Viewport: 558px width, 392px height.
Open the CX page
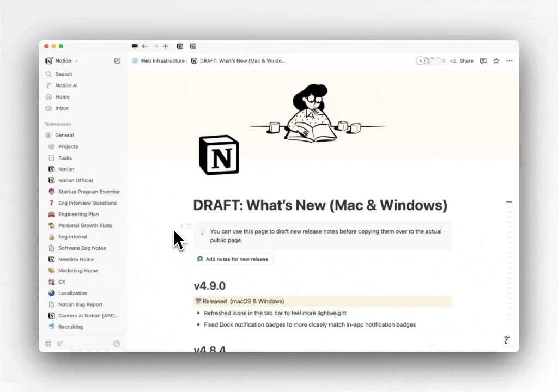pyautogui.click(x=62, y=281)
